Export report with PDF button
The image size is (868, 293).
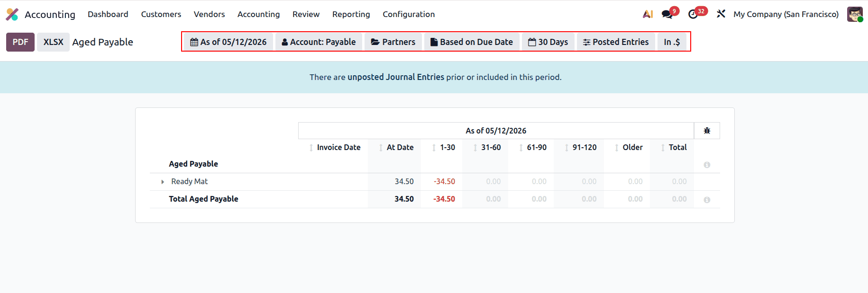tap(20, 42)
